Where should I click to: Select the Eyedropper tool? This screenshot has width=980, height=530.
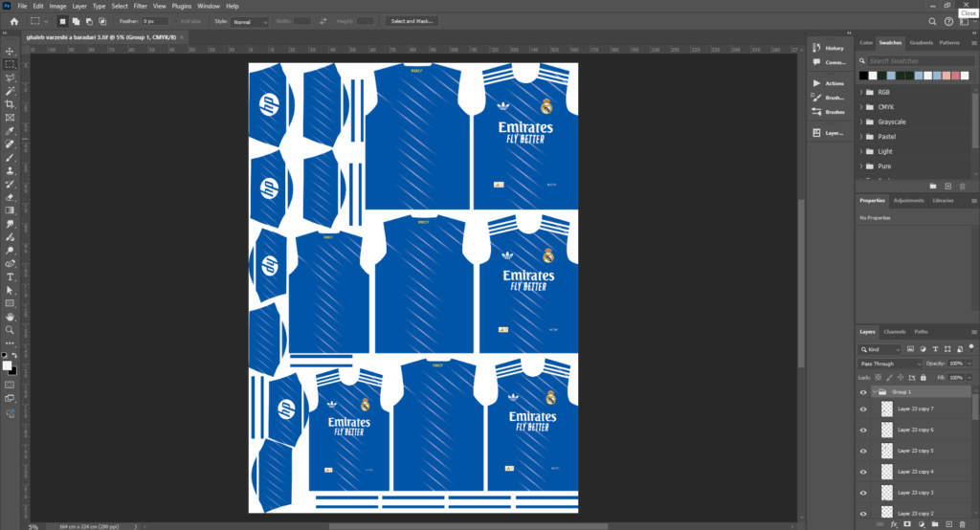click(10, 131)
